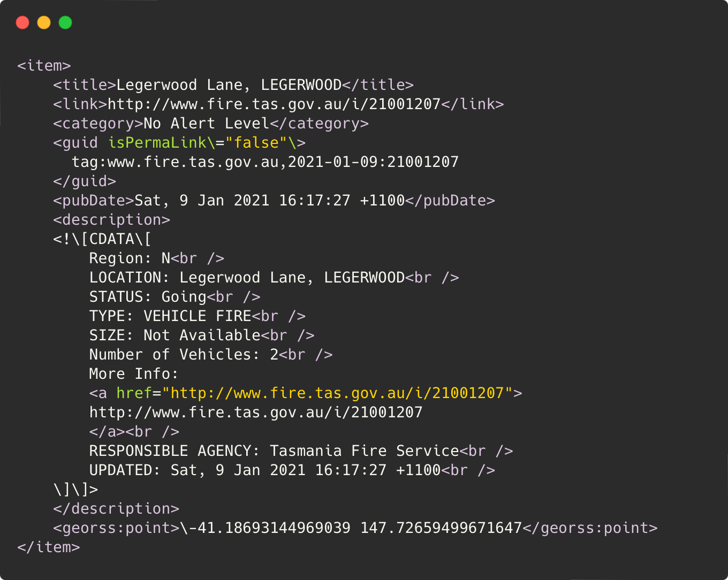
Task: Click the TYPE: VEHICLE FIRE line
Action: [x=170, y=316]
